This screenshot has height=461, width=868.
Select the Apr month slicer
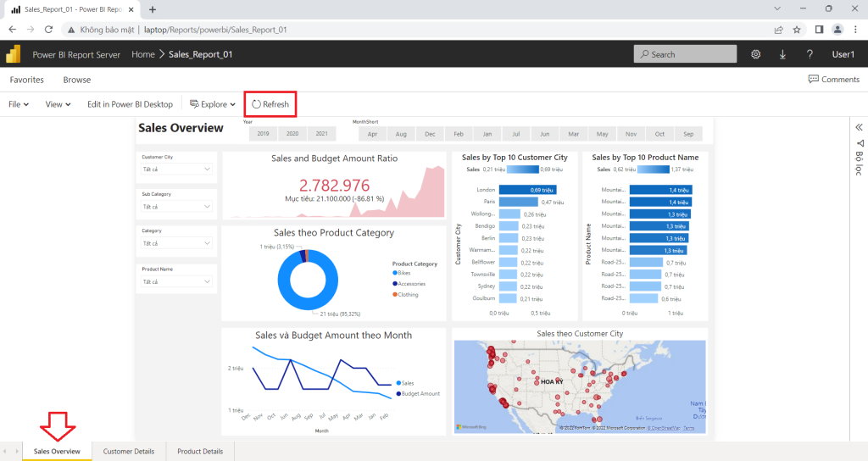[373, 134]
